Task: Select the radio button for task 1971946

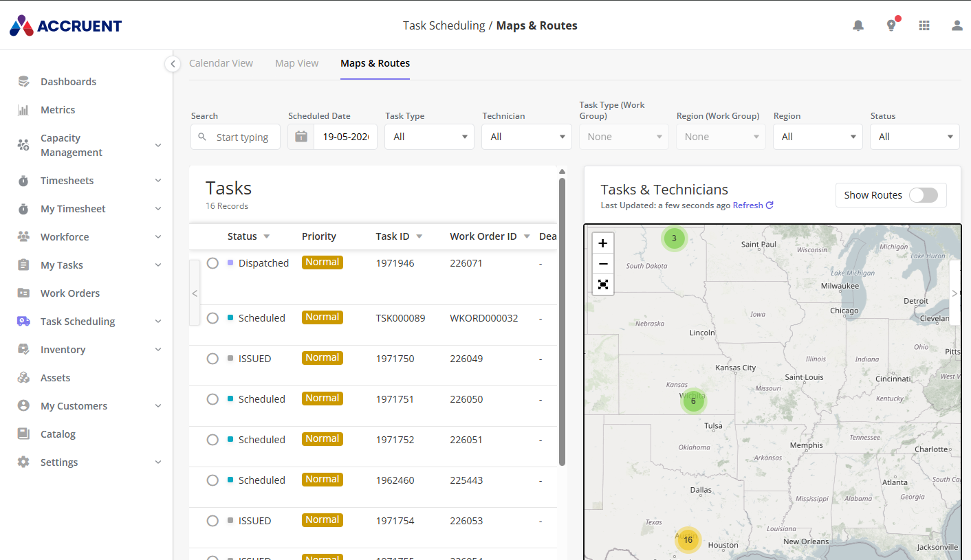Action: click(212, 263)
